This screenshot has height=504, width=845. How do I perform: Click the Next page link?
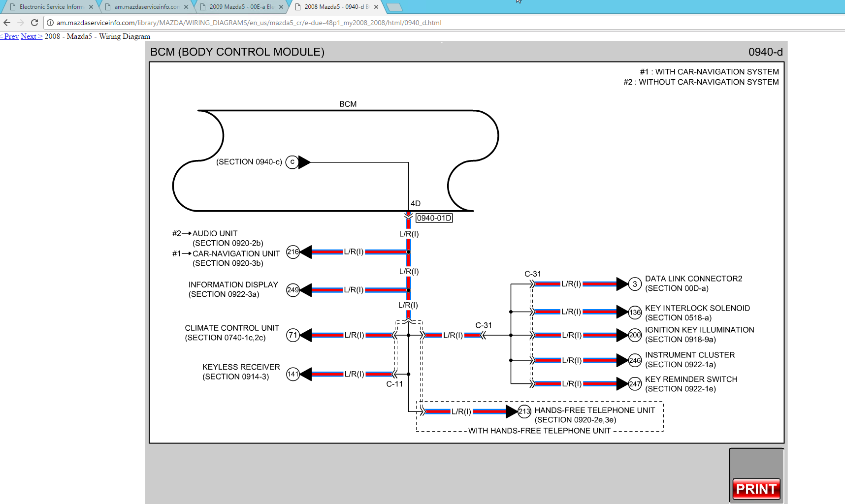[31, 36]
